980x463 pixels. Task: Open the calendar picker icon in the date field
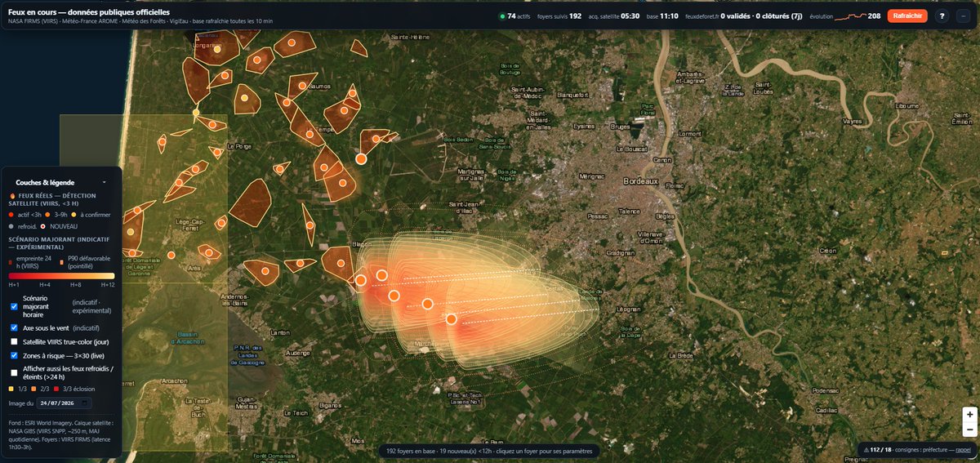coord(86,403)
